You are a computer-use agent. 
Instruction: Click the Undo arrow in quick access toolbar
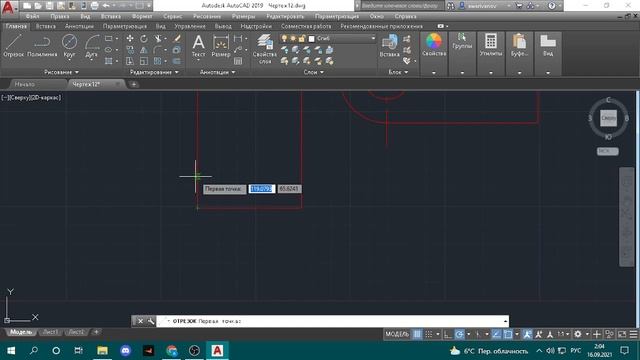click(x=106, y=6)
